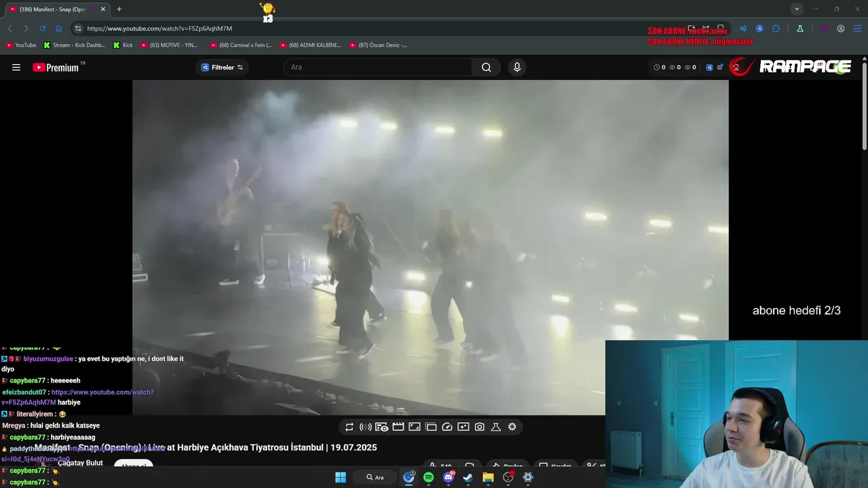Open the enhancer settings gear icon

click(x=512, y=427)
